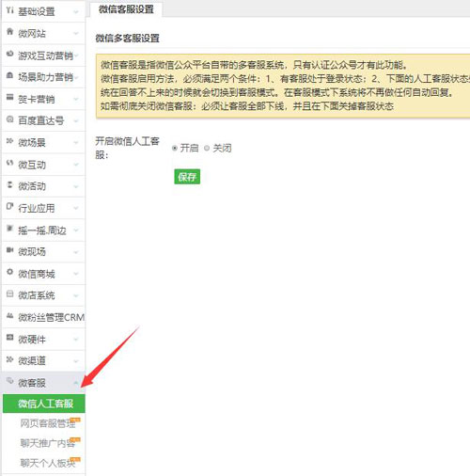Click the green 保存 button
The width and height of the screenshot is (470, 476).
point(187,177)
